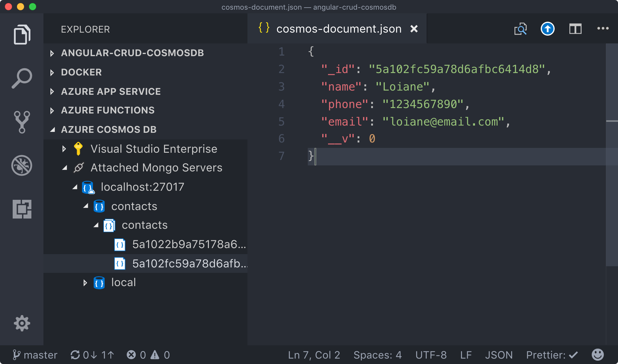This screenshot has width=618, height=364.
Task: Click the master branch in status bar
Action: pos(35,355)
